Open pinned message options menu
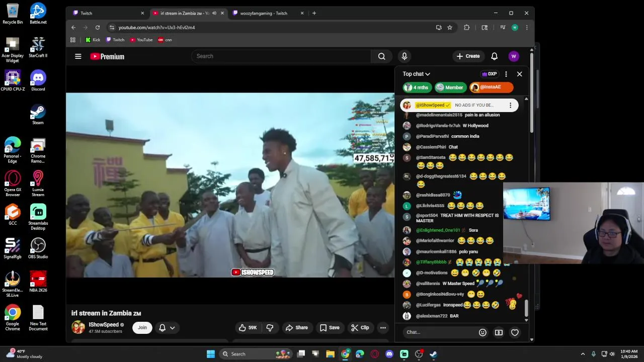 pyautogui.click(x=510, y=105)
